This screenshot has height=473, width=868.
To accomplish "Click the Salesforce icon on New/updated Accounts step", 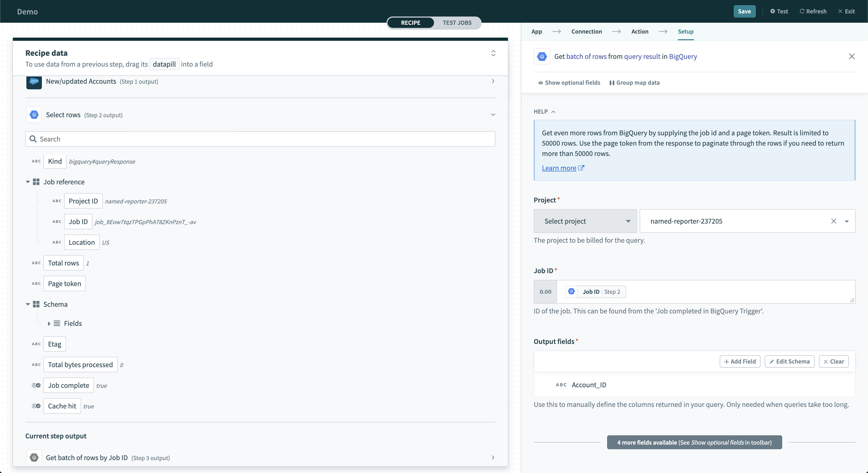I will click(34, 82).
